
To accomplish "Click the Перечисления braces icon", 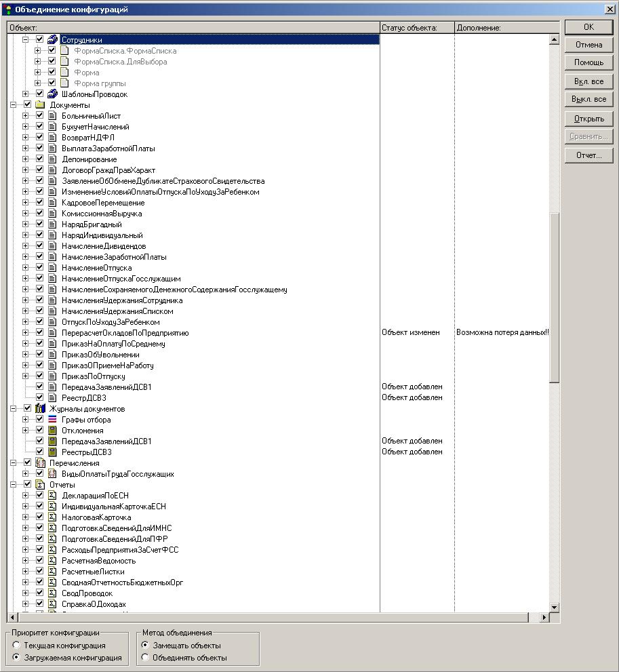I will pyautogui.click(x=40, y=463).
